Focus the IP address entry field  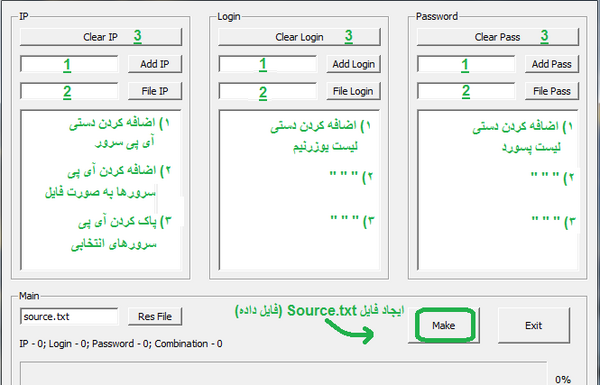click(x=69, y=64)
